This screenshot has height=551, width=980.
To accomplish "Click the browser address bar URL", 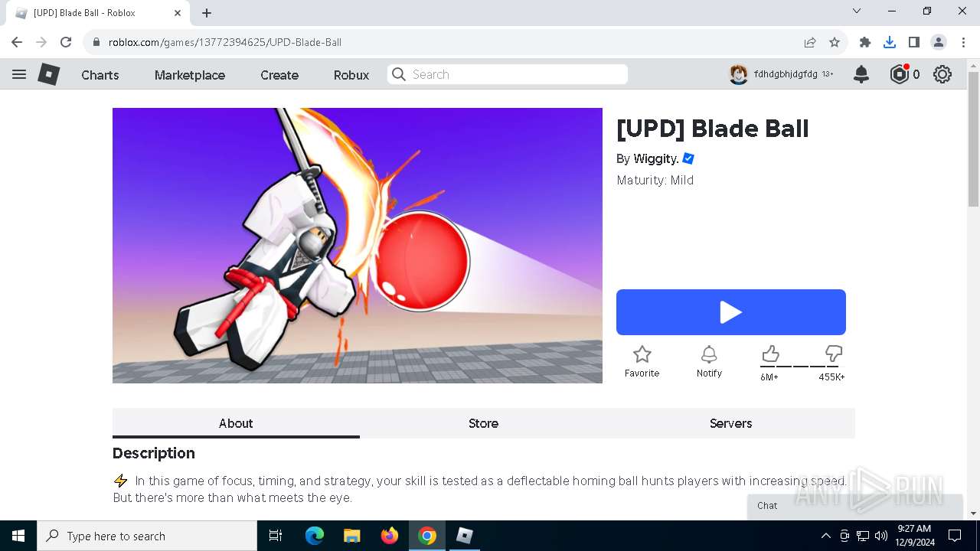I will pyautogui.click(x=225, y=42).
